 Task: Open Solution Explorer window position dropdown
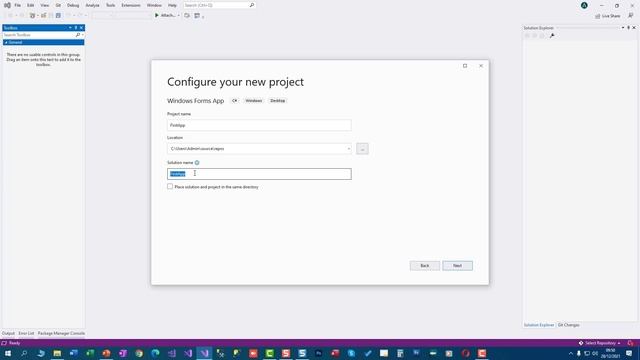[x=623, y=28]
